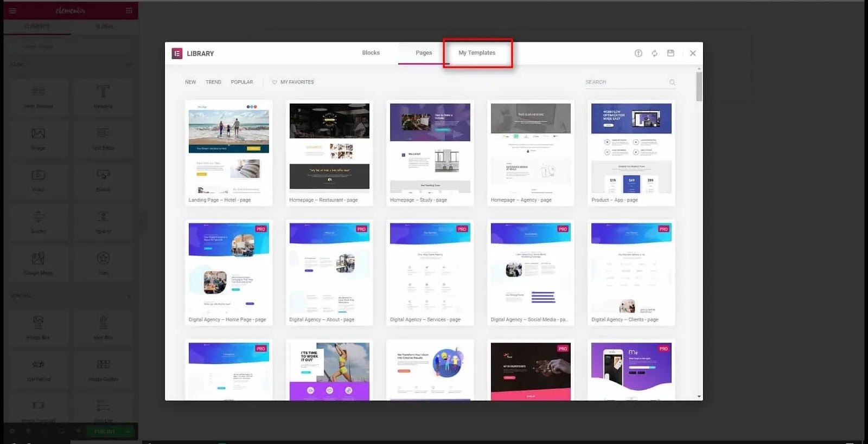Click 'Landing Page – Hotel - page' caption
868x444 pixels.
pyautogui.click(x=220, y=200)
